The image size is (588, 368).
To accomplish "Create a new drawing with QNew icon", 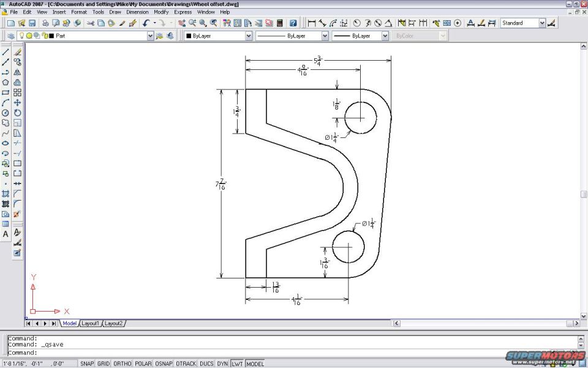I will (x=11, y=23).
